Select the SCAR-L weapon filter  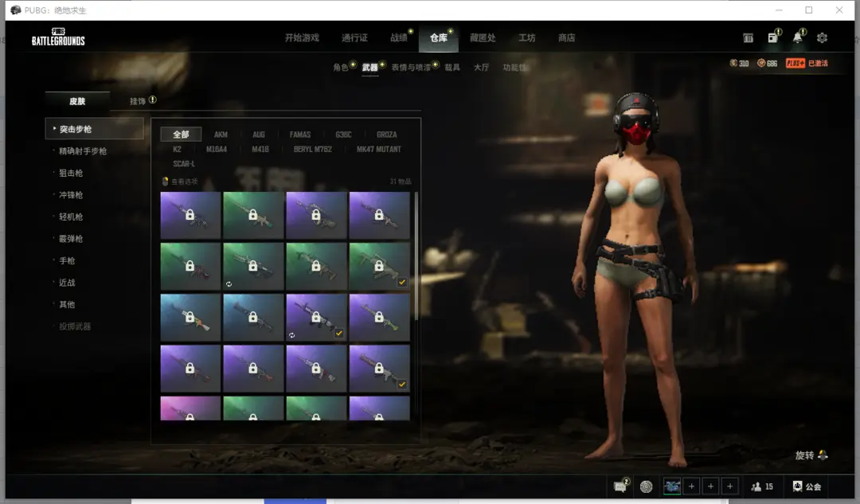pos(183,164)
